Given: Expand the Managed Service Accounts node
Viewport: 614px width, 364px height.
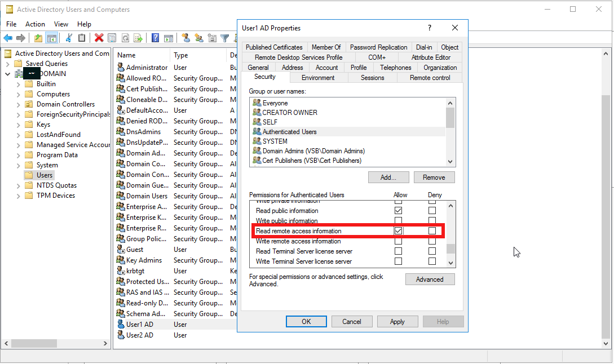Looking at the screenshot, I should pos(18,144).
